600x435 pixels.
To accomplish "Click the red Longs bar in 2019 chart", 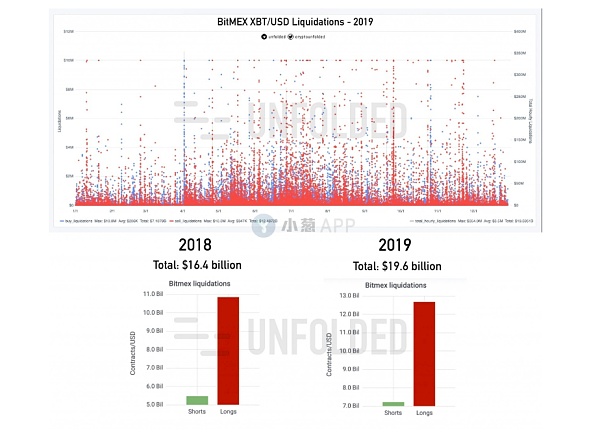I will coord(424,354).
